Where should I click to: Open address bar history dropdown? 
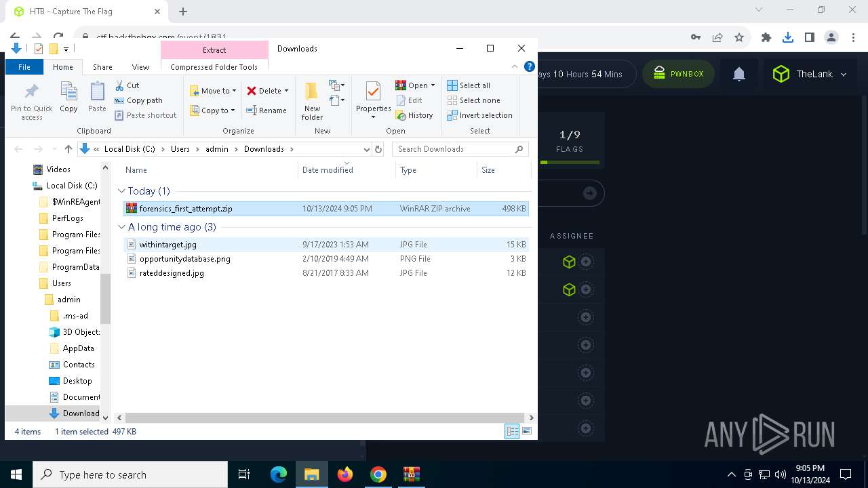367,149
